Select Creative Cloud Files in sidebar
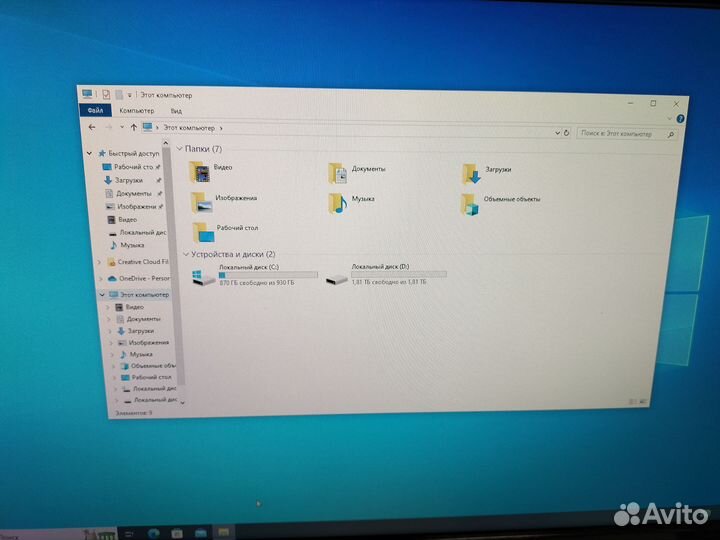The width and height of the screenshot is (720, 540). tap(137, 262)
